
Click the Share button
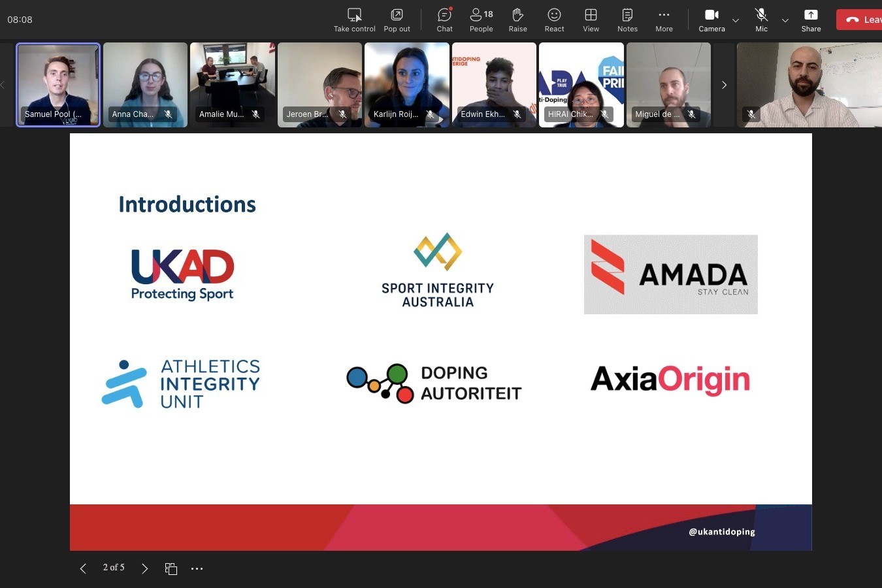(x=811, y=20)
